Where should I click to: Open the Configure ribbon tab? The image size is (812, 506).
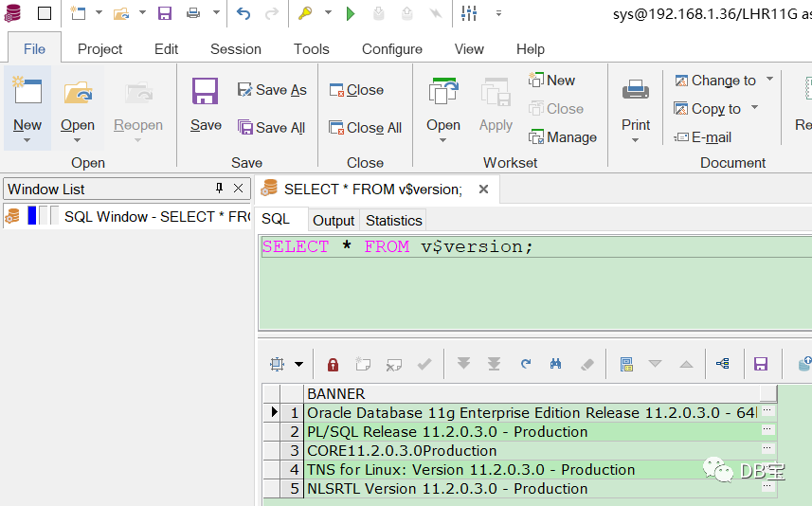coord(392,49)
